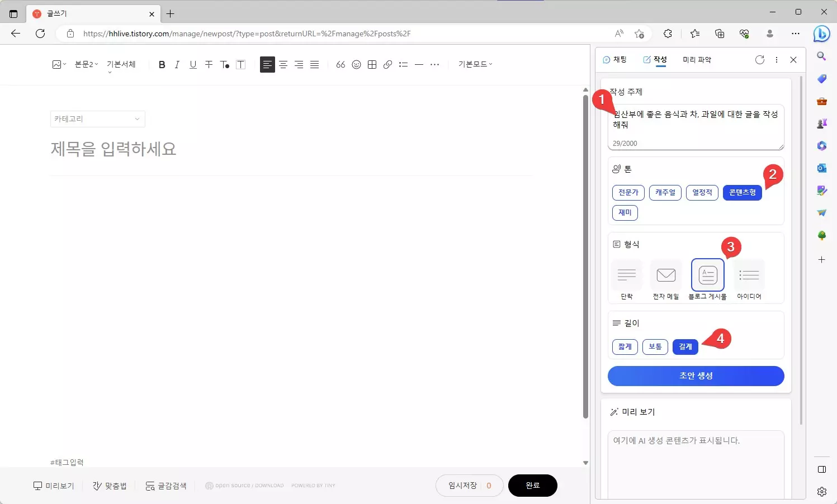Image resolution: width=837 pixels, height=504 pixels.
Task: Switch to the 작성 tab
Action: (x=655, y=60)
